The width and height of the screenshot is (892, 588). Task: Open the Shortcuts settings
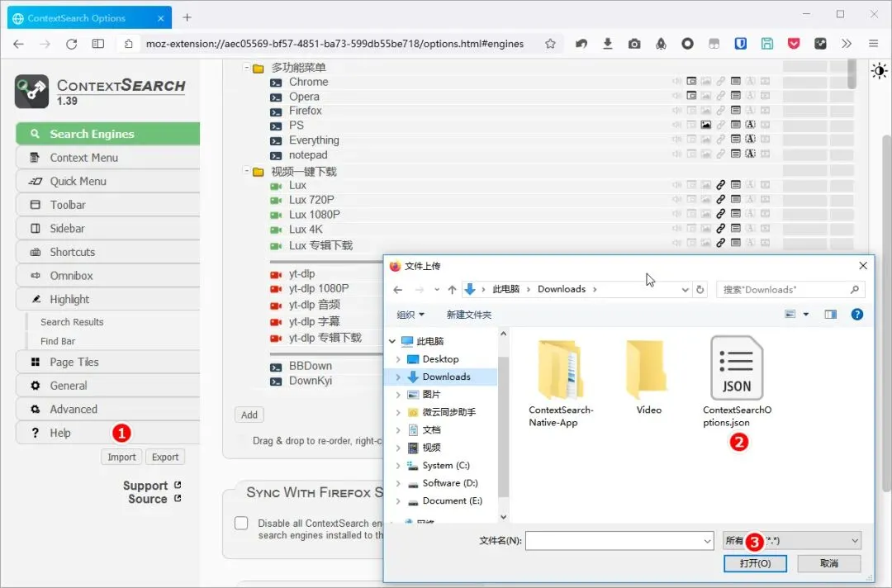[108, 252]
